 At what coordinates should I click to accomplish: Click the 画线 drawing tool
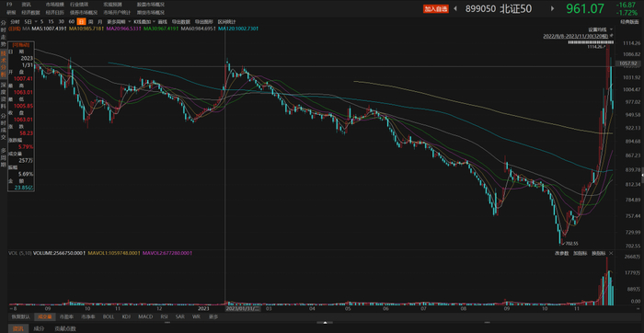(x=162, y=21)
